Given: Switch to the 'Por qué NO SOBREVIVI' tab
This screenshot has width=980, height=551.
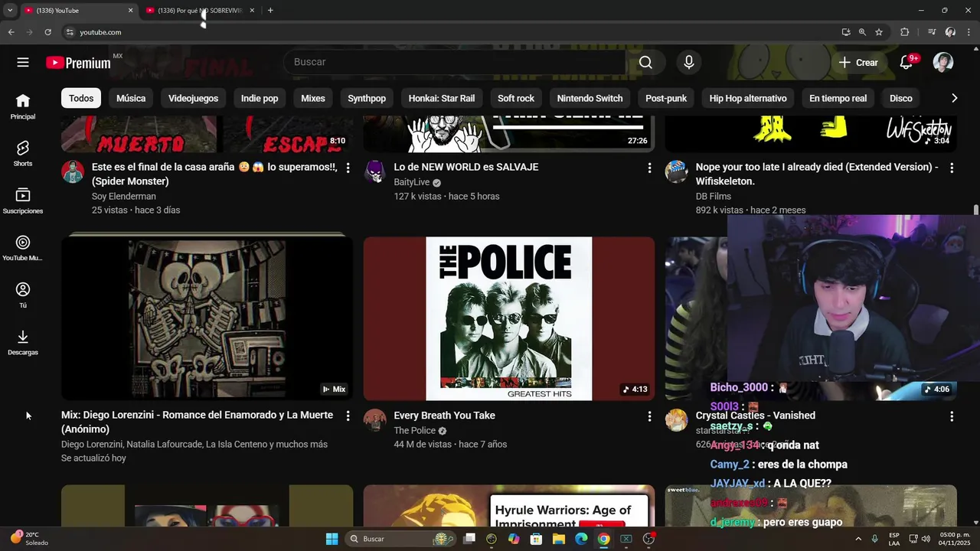Looking at the screenshot, I should click(x=199, y=11).
